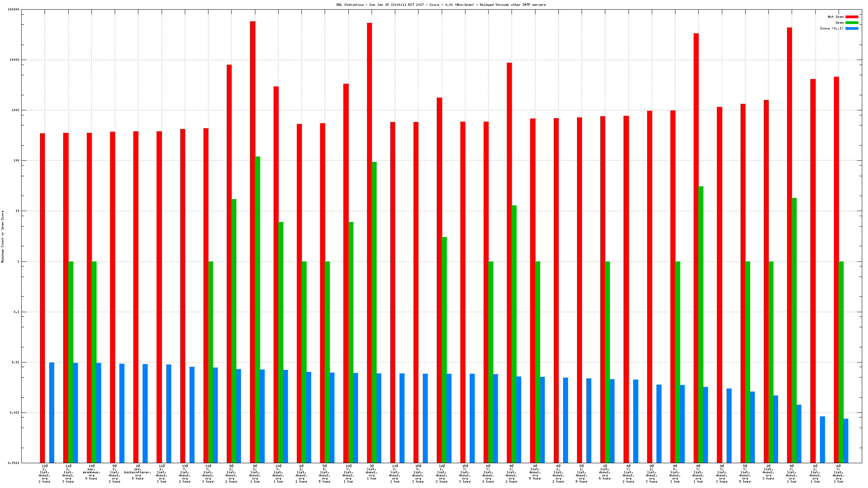Click the 'Not Spam' legend text
Viewport: 868px width, 488px height.
click(835, 17)
